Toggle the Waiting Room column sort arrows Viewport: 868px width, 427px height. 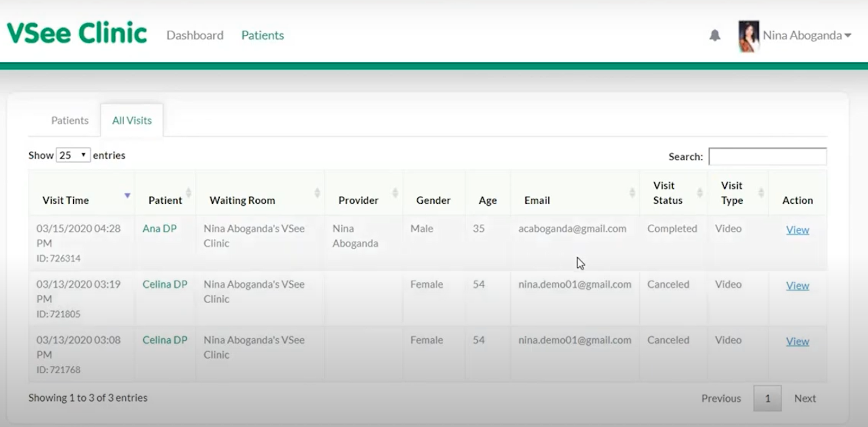pyautogui.click(x=317, y=192)
